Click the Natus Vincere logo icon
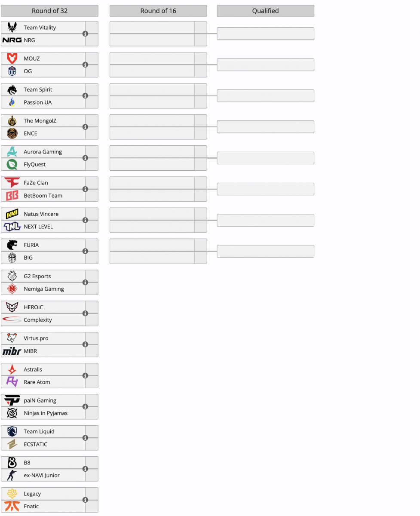Image resolution: width=420 pixels, height=516 pixels. tap(12, 214)
